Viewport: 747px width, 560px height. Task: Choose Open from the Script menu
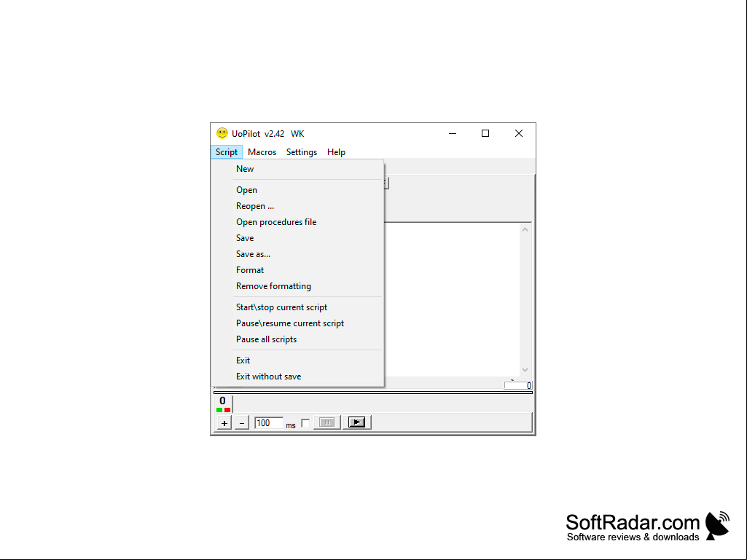[297, 190]
